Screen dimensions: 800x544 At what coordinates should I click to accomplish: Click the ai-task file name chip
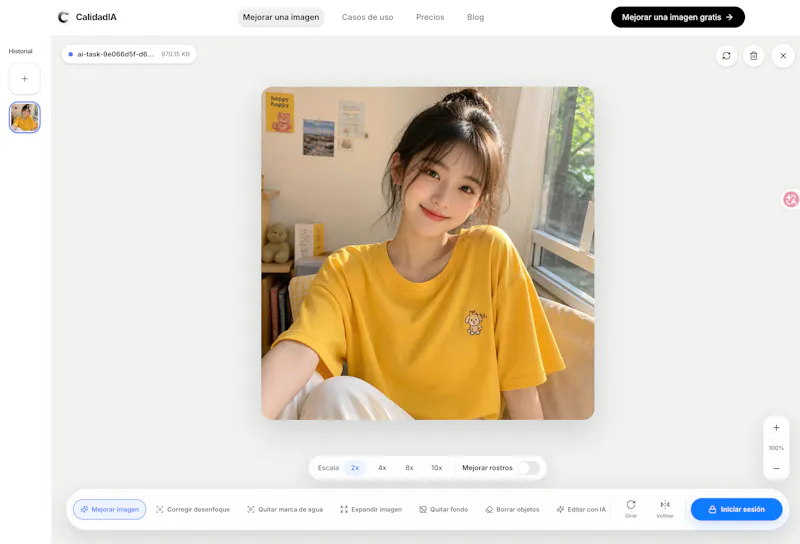pos(129,54)
